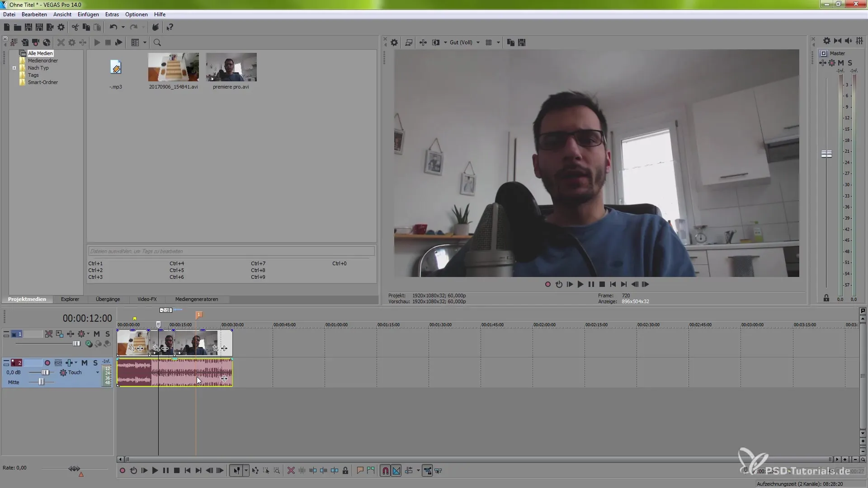Open the Datei menu
The width and height of the screenshot is (868, 488).
pyautogui.click(x=9, y=14)
